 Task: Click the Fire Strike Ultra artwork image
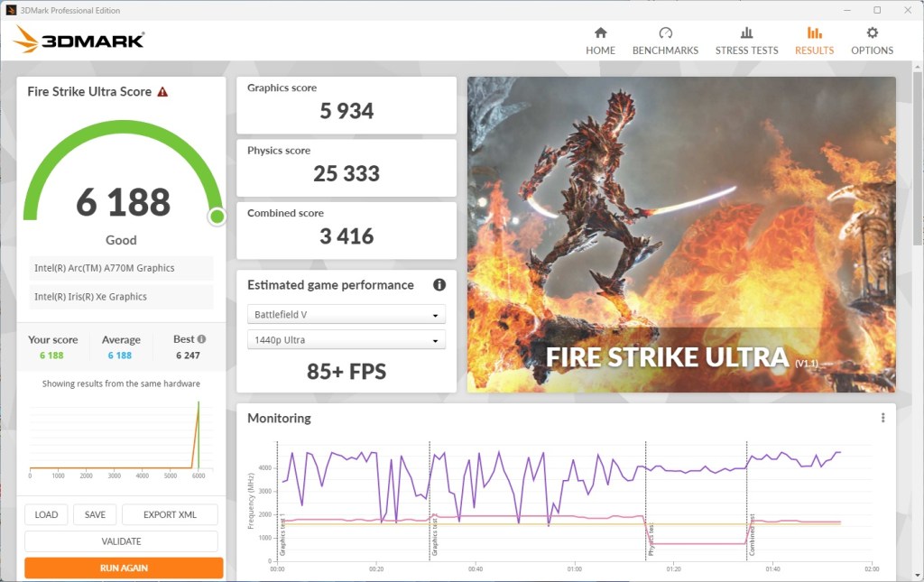click(681, 235)
